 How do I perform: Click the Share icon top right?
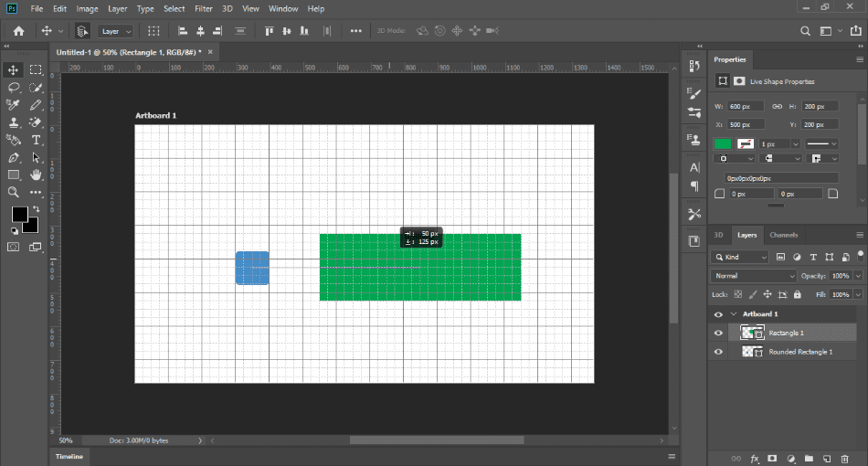pyautogui.click(x=856, y=30)
